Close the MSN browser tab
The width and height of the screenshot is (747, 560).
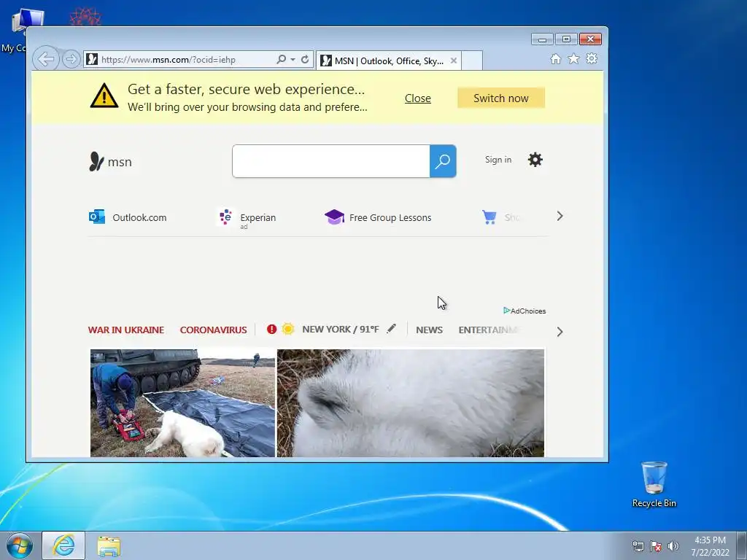click(x=454, y=61)
